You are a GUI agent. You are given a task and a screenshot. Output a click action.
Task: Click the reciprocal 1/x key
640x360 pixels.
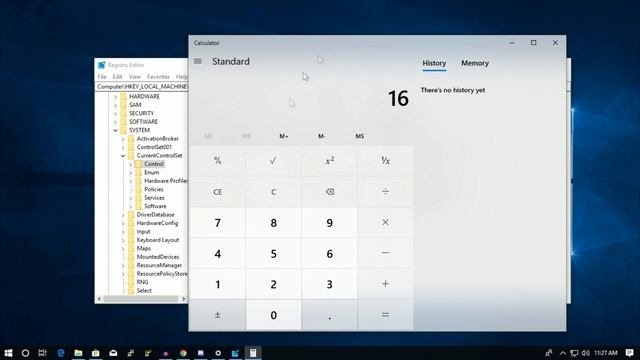385,161
